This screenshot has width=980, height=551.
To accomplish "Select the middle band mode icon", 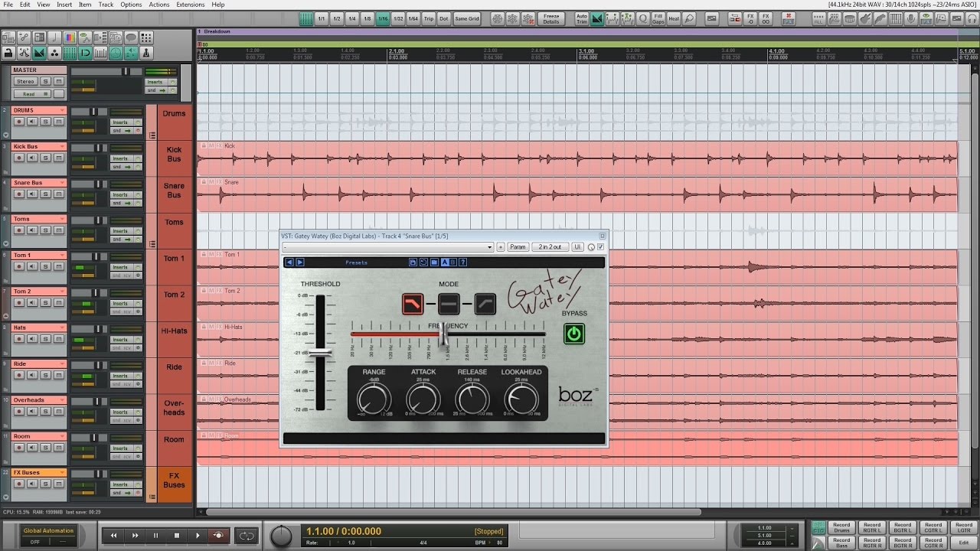I will pyautogui.click(x=449, y=305).
